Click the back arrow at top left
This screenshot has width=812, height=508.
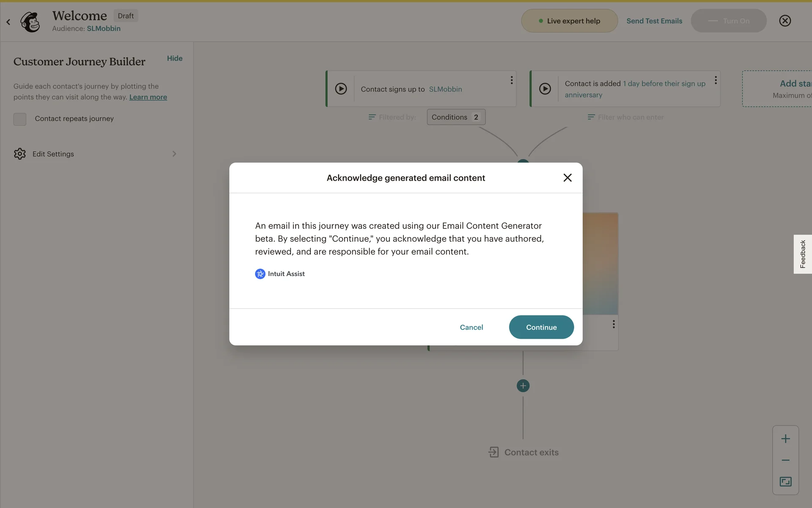pos(8,22)
